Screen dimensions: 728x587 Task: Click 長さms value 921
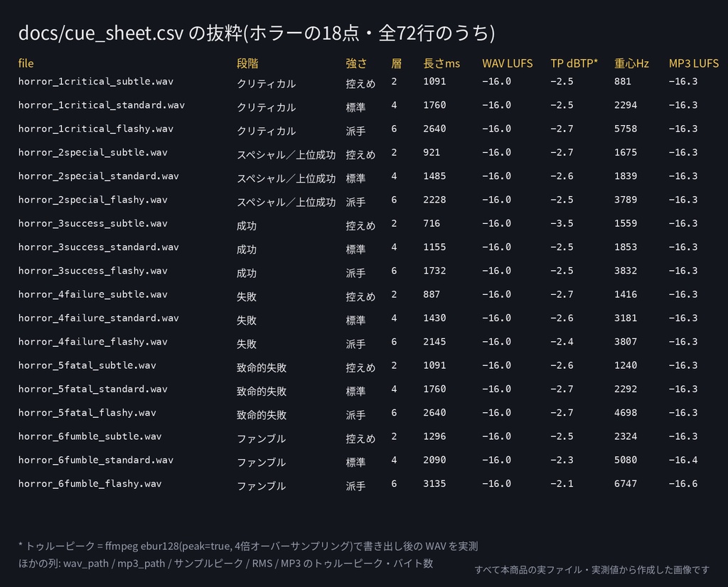pyautogui.click(x=432, y=152)
